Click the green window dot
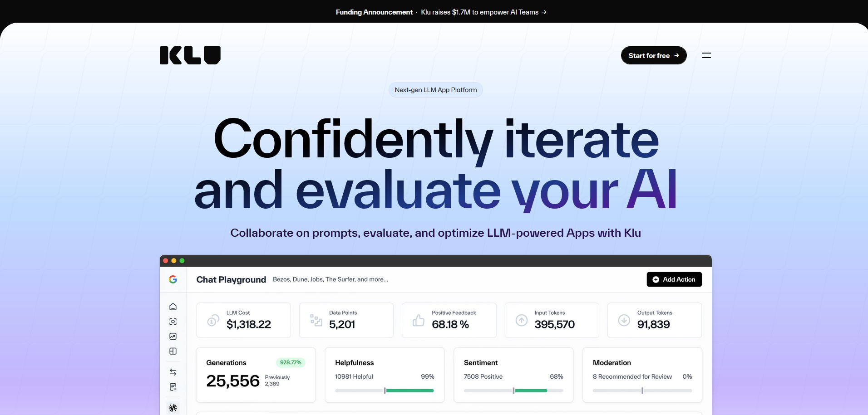 pos(182,261)
